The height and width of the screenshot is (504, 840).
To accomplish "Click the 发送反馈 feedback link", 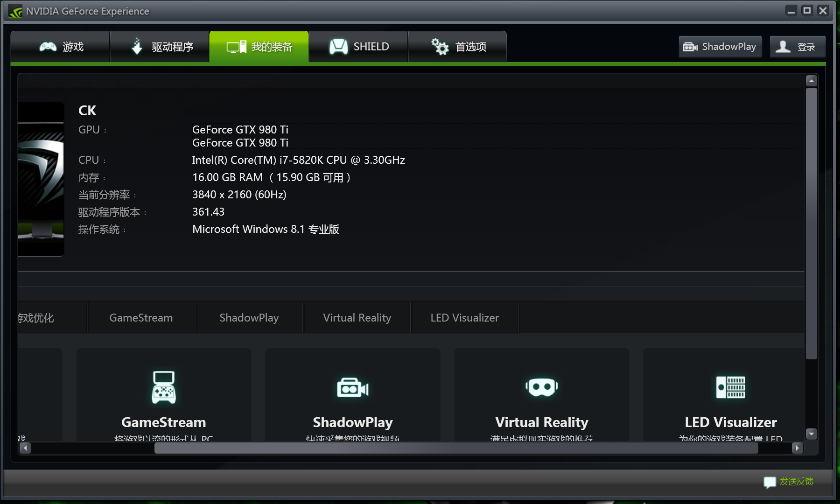I will pyautogui.click(x=797, y=481).
